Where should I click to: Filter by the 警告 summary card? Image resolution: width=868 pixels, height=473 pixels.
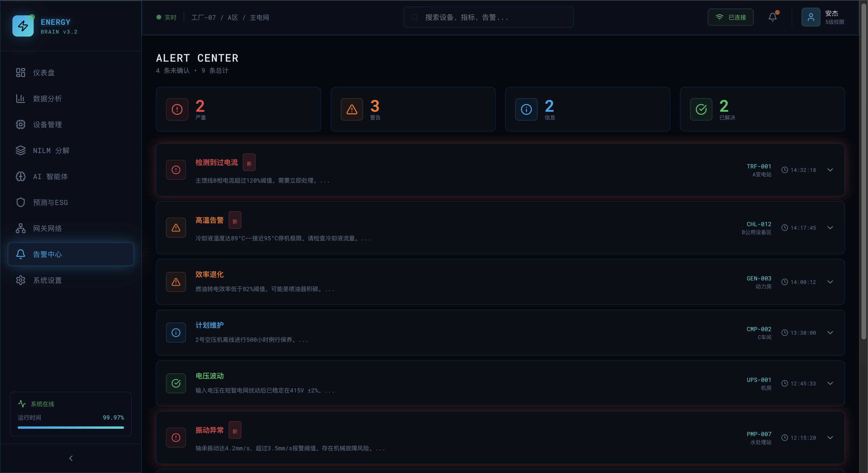(x=413, y=109)
